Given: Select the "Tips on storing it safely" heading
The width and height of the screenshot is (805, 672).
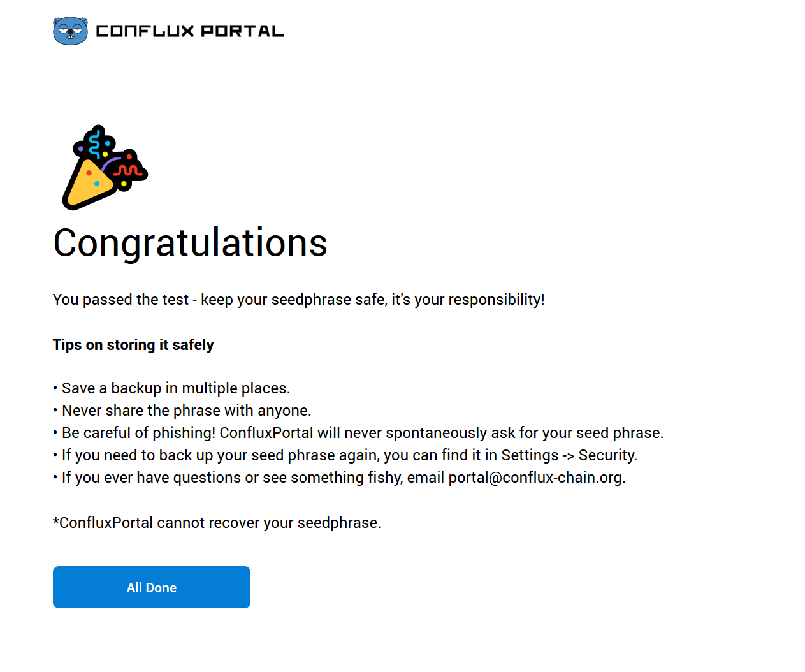Looking at the screenshot, I should 133,345.
